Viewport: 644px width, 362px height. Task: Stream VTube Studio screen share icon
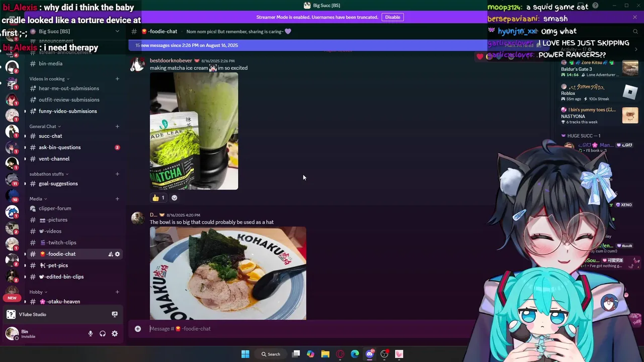tap(115, 314)
